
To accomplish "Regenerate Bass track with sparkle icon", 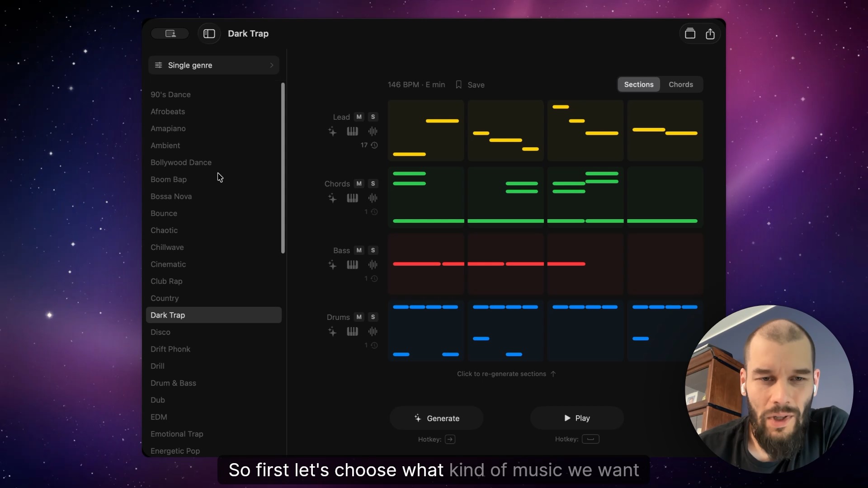I will (332, 265).
